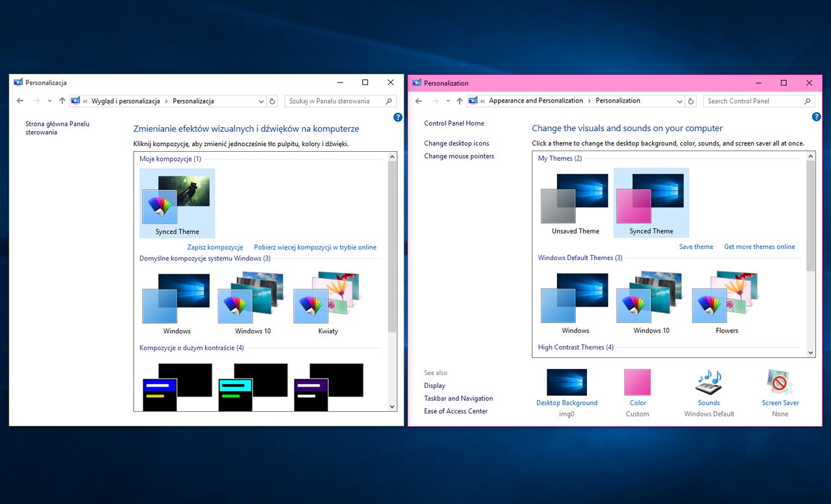Select pink Synced Theme in English window
The width and height of the screenshot is (831, 504).
click(651, 203)
